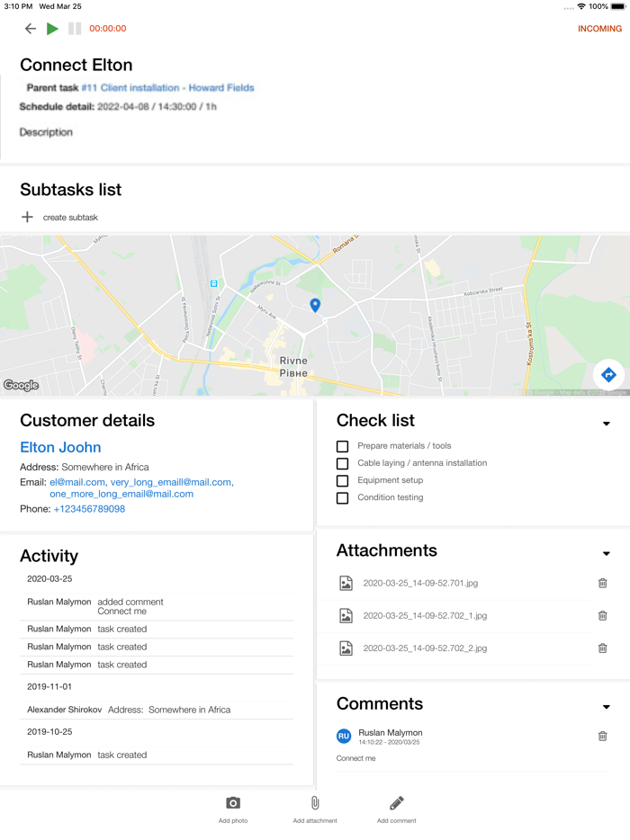The height and width of the screenshot is (840, 630).
Task: Tap the Add photo camera icon
Action: point(233,802)
